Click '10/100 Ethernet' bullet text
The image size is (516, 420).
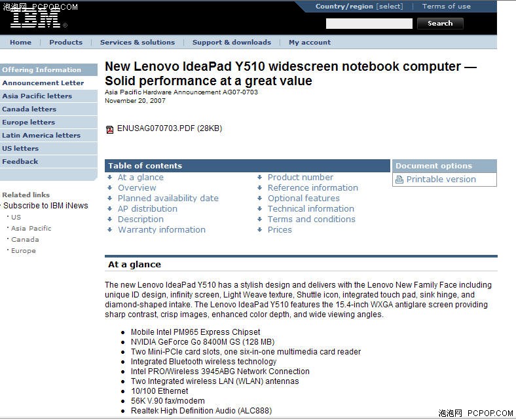pyautogui.click(x=159, y=391)
